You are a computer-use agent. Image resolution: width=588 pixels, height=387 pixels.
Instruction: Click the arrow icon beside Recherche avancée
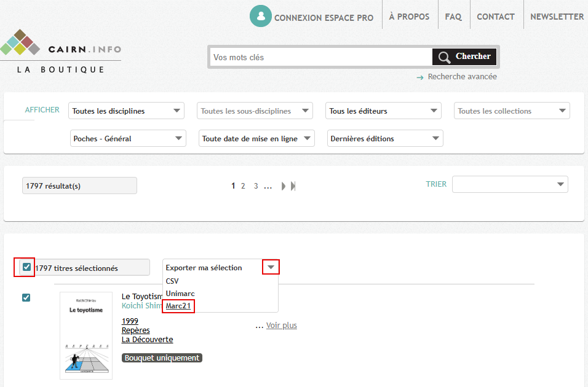click(x=420, y=77)
